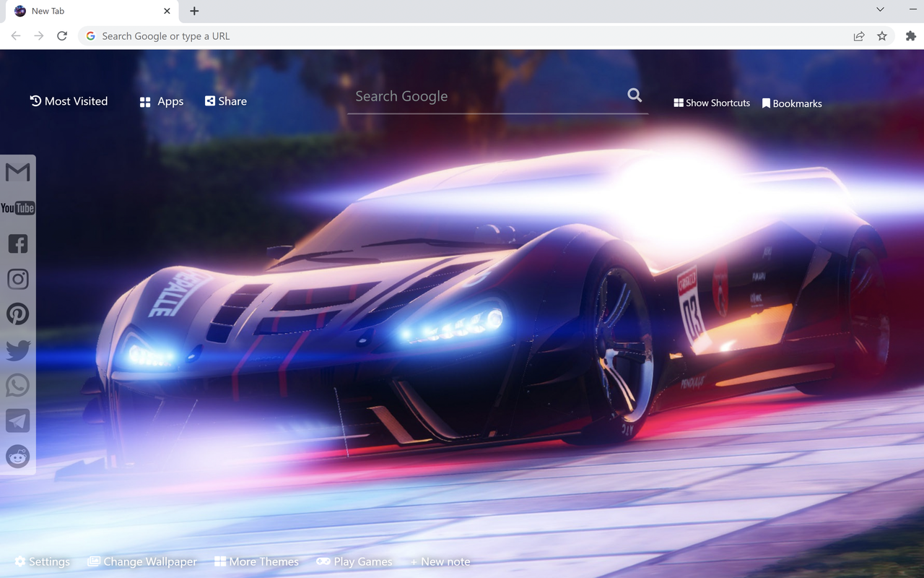Open Settings at the bottom
924x578 pixels.
tap(43, 561)
